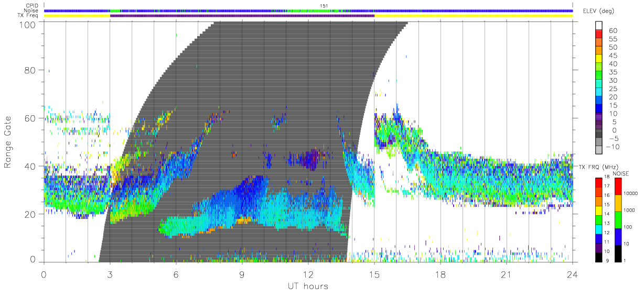
Task: Select the cyan 12-13 MHz TX FRQ swatch
Action: tap(599, 228)
